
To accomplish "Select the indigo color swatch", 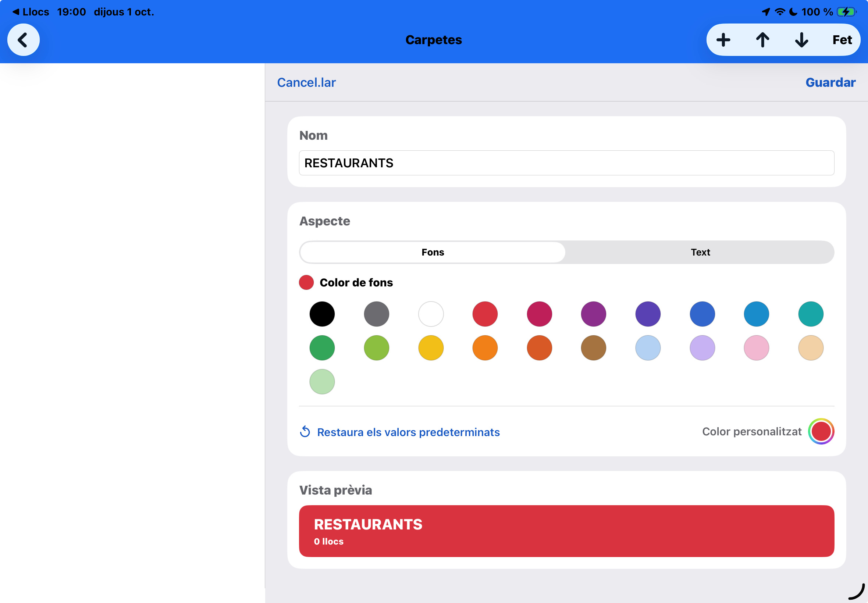I will [x=648, y=314].
